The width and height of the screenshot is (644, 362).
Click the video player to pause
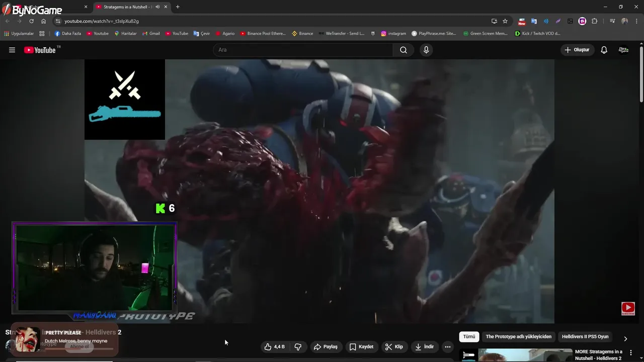(x=319, y=191)
